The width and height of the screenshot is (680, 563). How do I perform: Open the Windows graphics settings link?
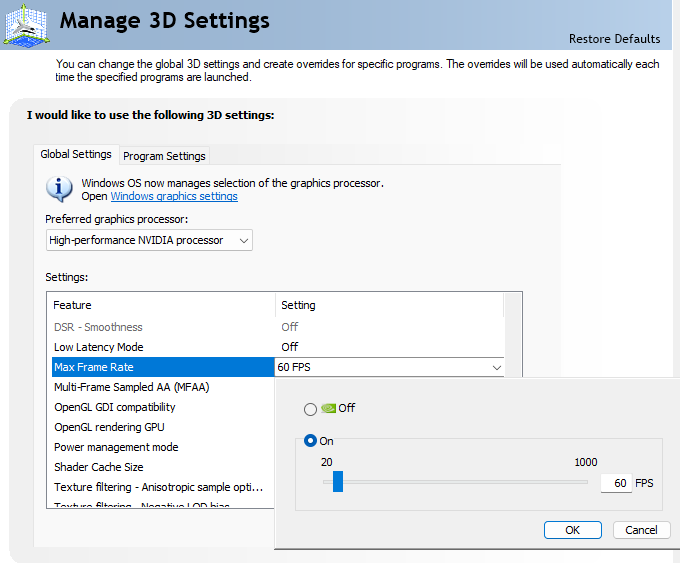click(x=174, y=197)
